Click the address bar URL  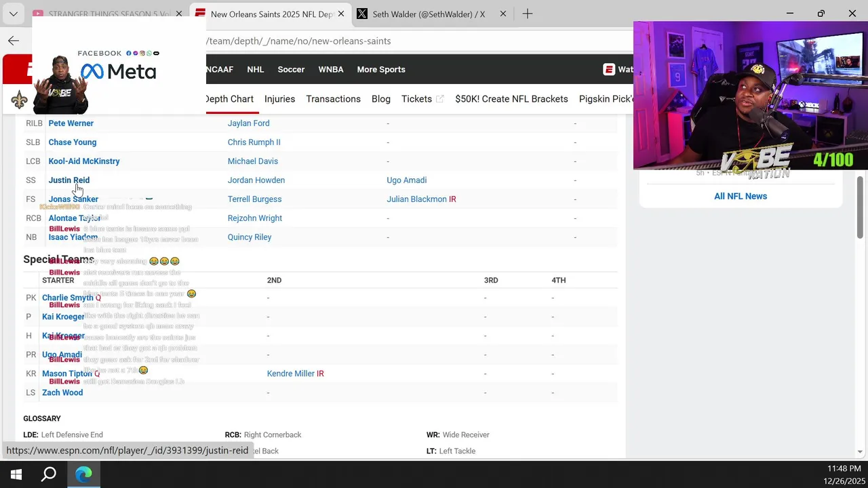click(298, 41)
